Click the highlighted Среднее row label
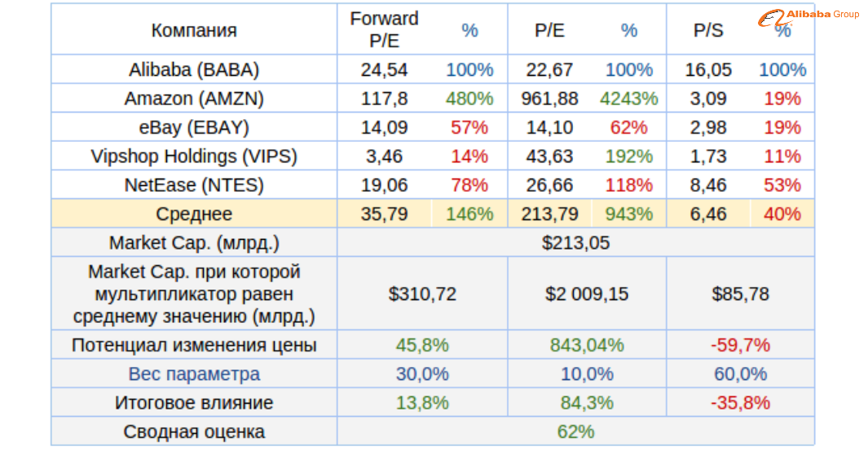This screenshot has width=868, height=451. click(x=194, y=214)
